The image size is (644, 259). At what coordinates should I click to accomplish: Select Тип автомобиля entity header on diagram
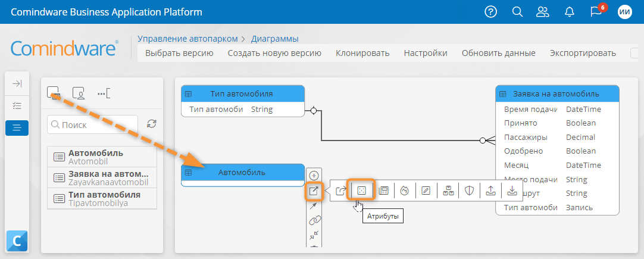(243, 93)
